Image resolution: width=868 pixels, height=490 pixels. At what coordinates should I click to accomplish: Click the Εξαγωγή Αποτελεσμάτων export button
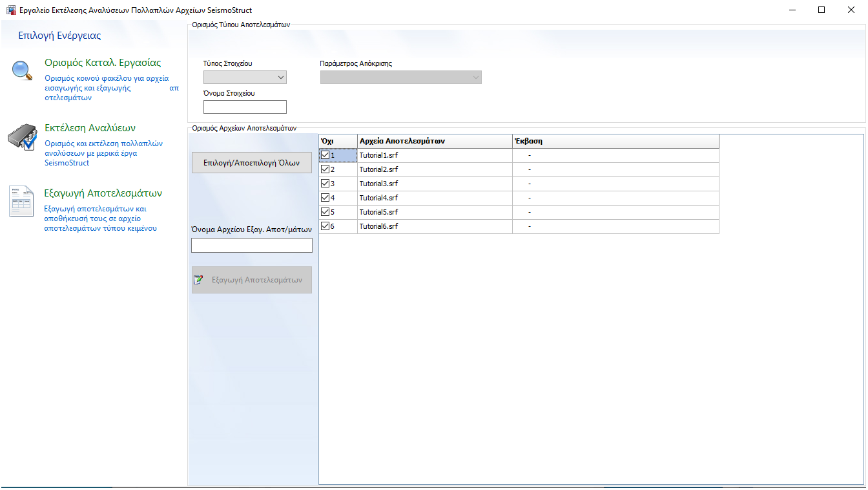[x=251, y=280]
